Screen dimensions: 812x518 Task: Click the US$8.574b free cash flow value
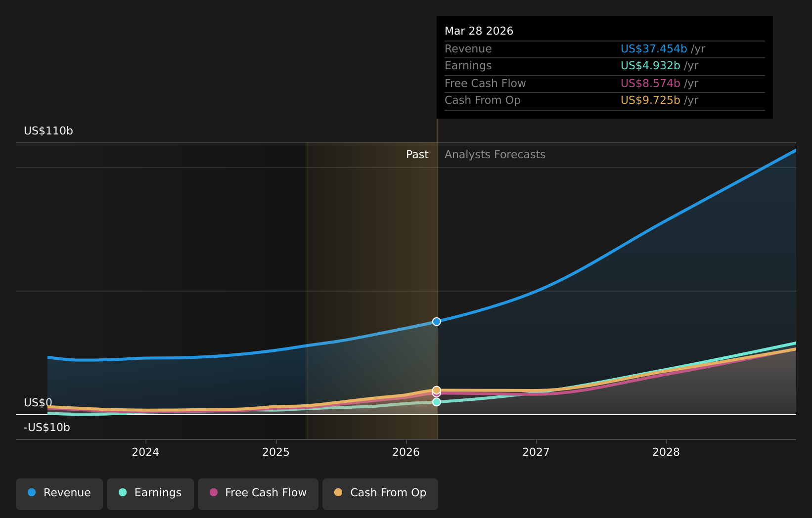[x=650, y=84]
